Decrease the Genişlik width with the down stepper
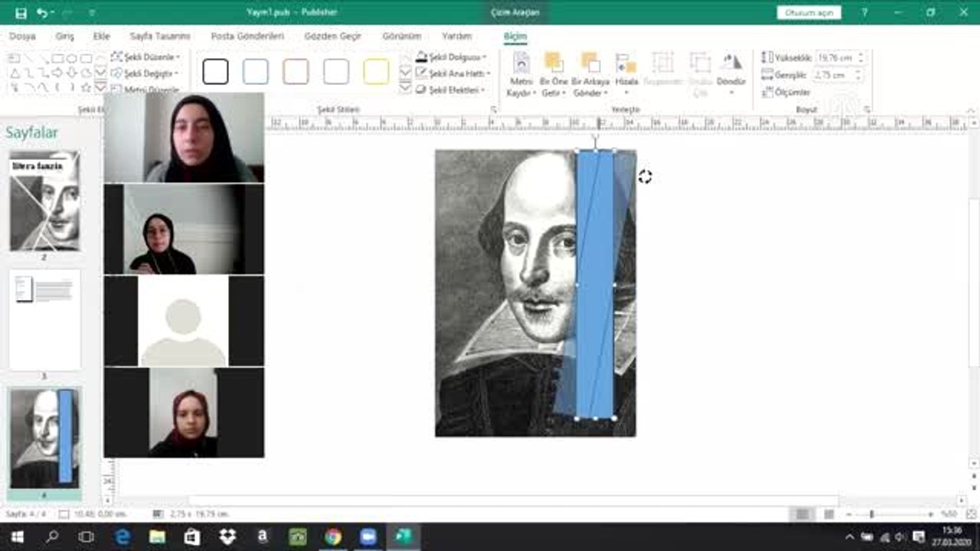The height and width of the screenshot is (551, 980). [857, 78]
